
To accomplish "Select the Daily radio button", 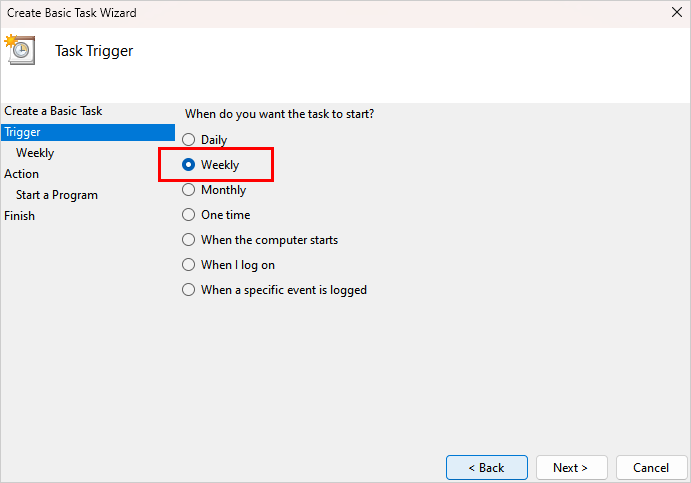I will pyautogui.click(x=188, y=140).
